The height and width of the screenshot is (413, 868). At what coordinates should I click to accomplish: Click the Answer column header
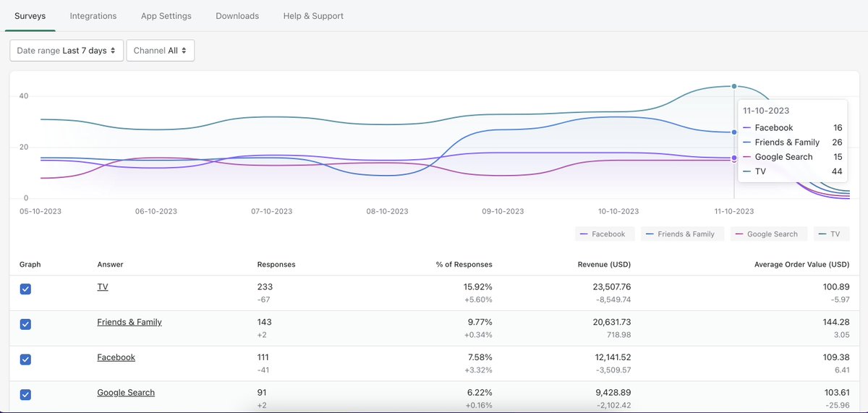tap(110, 264)
